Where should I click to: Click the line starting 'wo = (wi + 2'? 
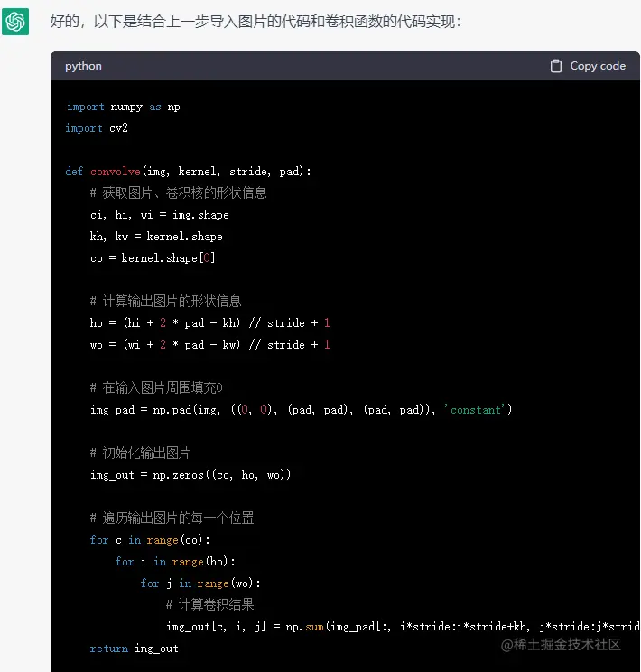click(210, 344)
